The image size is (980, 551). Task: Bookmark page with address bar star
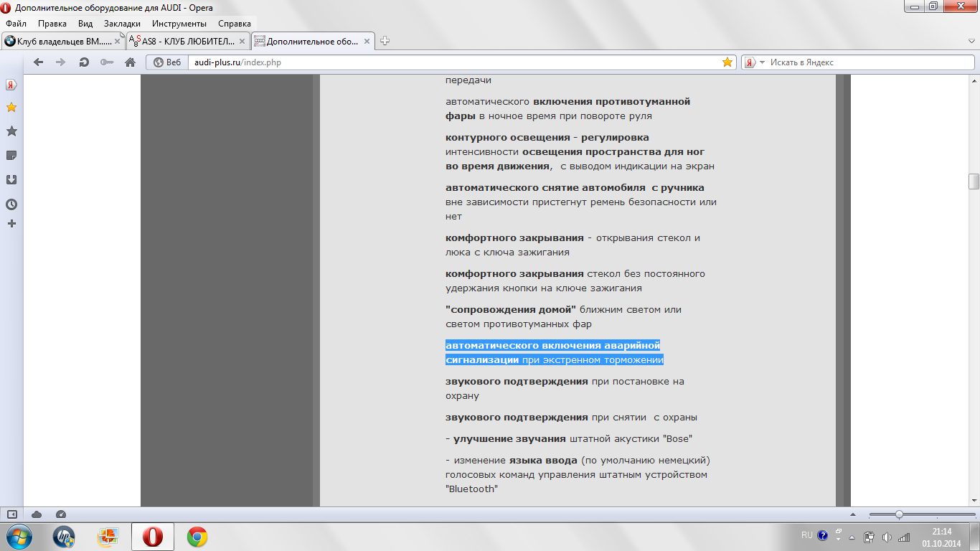point(727,62)
